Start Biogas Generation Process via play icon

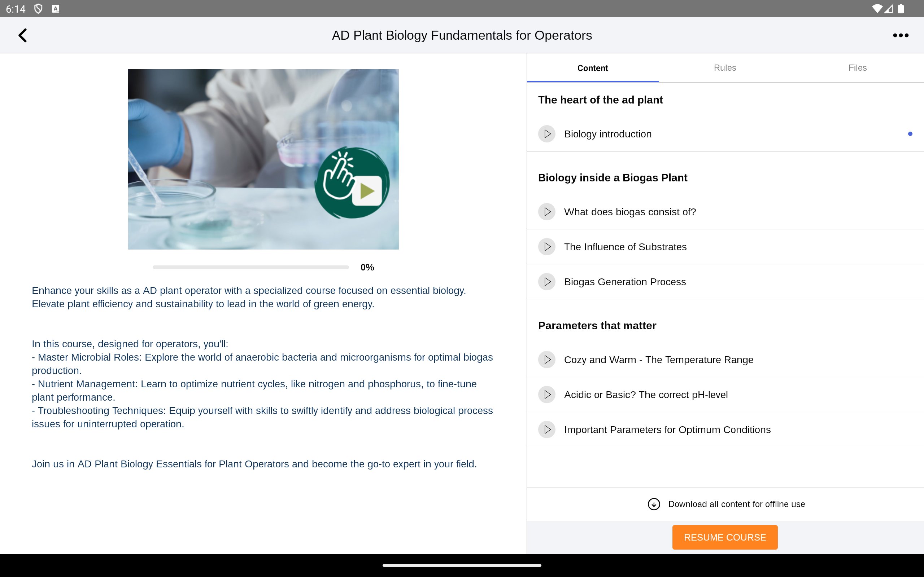click(x=547, y=282)
